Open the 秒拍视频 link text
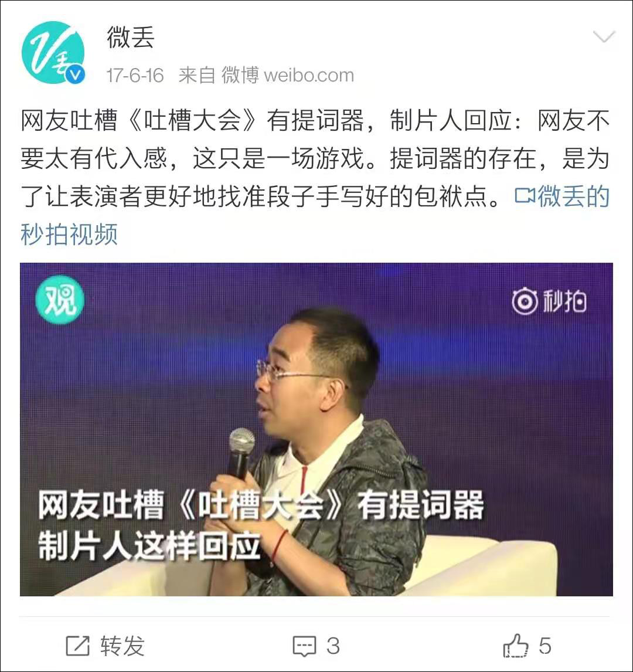633x672 pixels. [x=69, y=234]
